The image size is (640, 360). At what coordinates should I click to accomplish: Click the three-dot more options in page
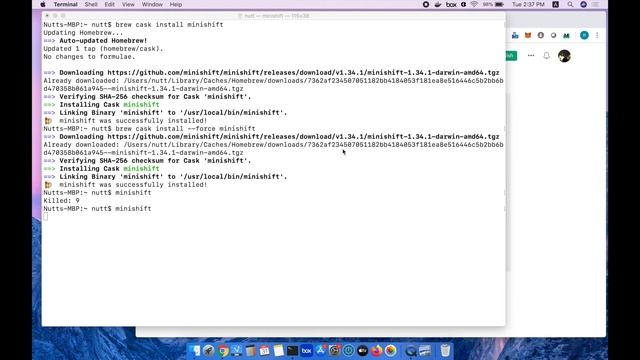(531, 55)
